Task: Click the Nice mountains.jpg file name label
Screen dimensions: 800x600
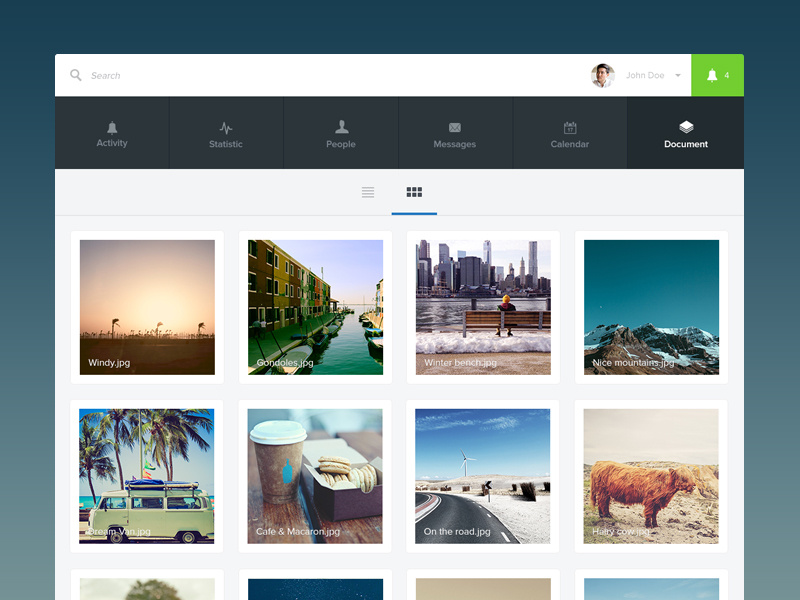Action: point(633,363)
